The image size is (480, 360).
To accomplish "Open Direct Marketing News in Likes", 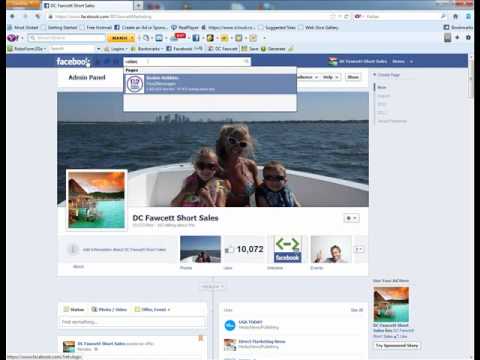I will [x=262, y=341].
